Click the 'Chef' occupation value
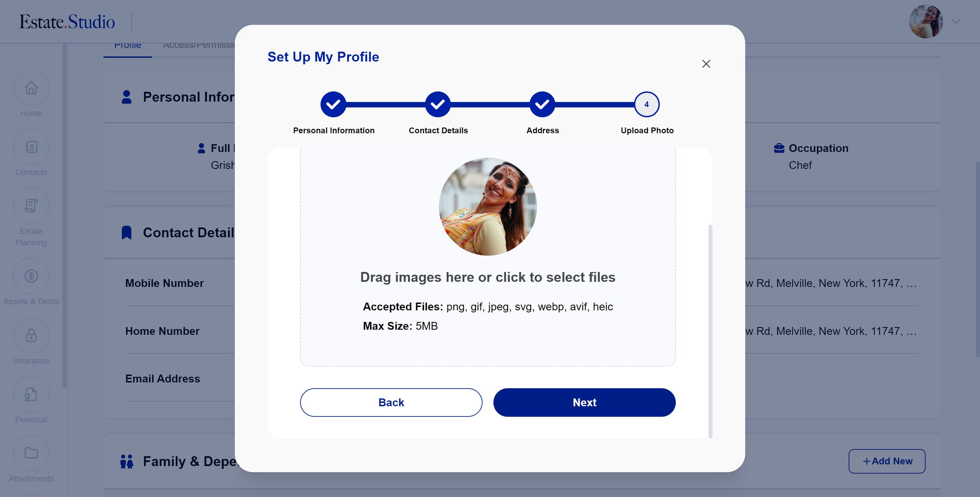980x497 pixels. click(800, 165)
